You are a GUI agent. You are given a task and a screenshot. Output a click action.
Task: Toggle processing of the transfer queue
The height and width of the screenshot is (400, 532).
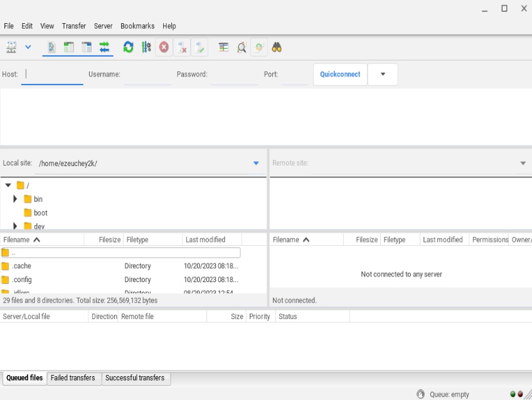pos(146,47)
